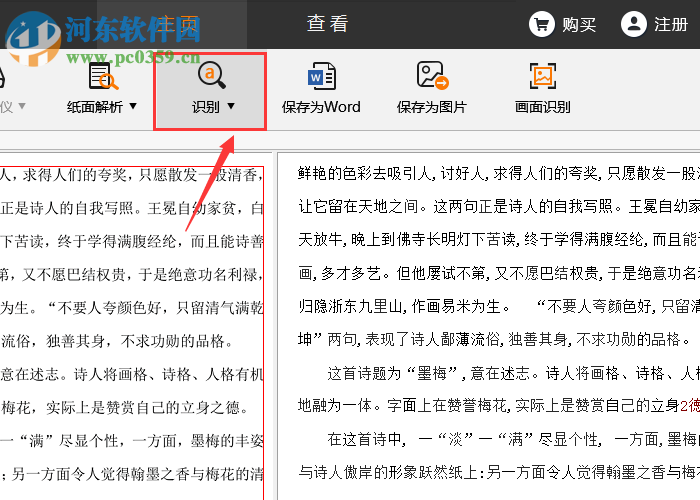700x500 pixels.
Task: Click source line 又不愿巴结权贵
Action: [x=132, y=275]
